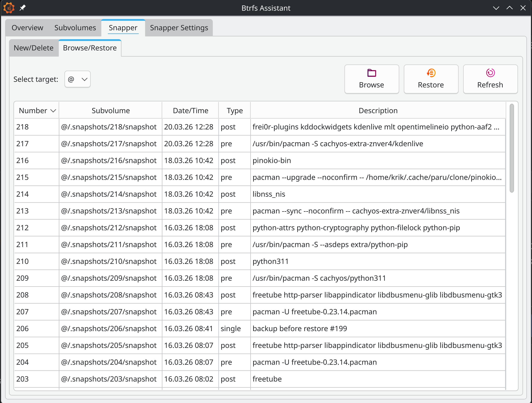The width and height of the screenshot is (532, 403).
Task: Click the Restore icon button
Action: click(431, 73)
